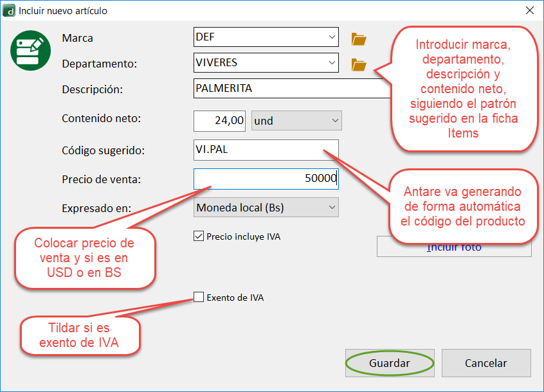
Task: Open the folder icon beside Marca
Action: [359, 39]
